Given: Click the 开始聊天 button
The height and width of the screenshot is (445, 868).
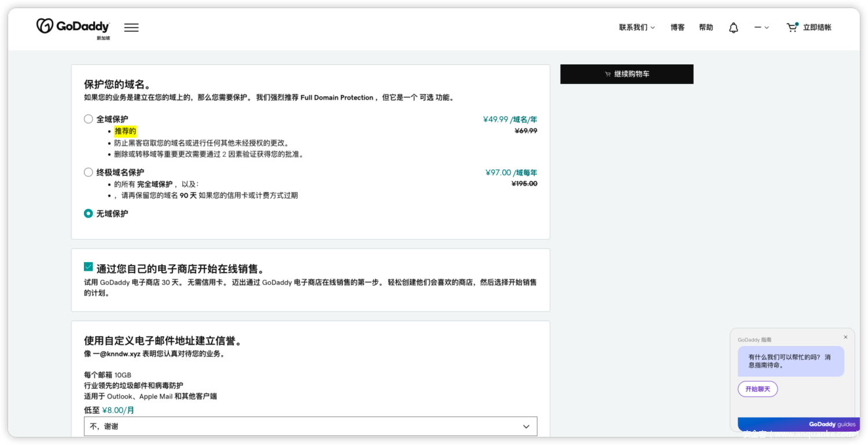Looking at the screenshot, I should 757,389.
